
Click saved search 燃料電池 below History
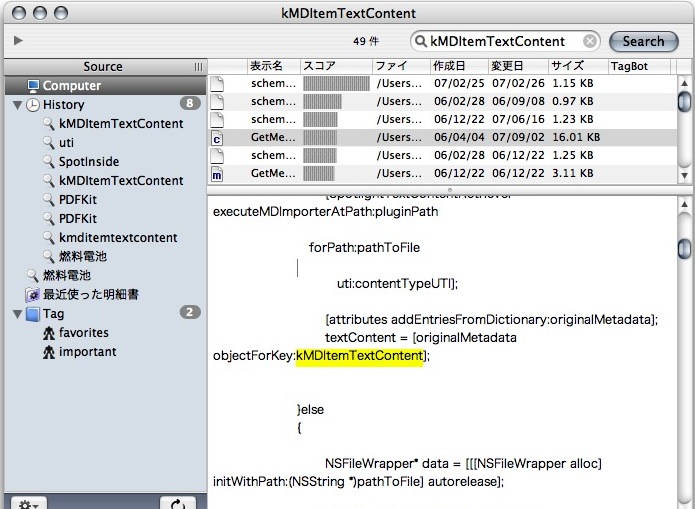click(66, 275)
